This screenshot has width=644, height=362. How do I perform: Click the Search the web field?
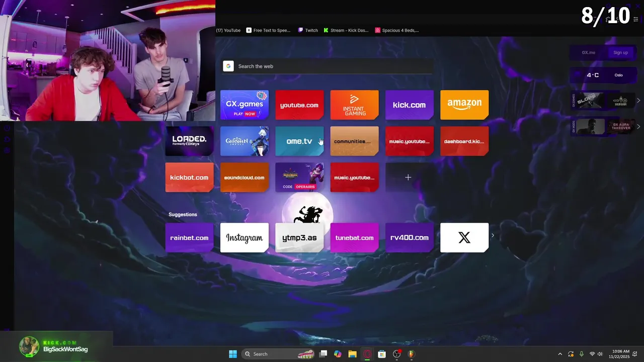(327, 66)
